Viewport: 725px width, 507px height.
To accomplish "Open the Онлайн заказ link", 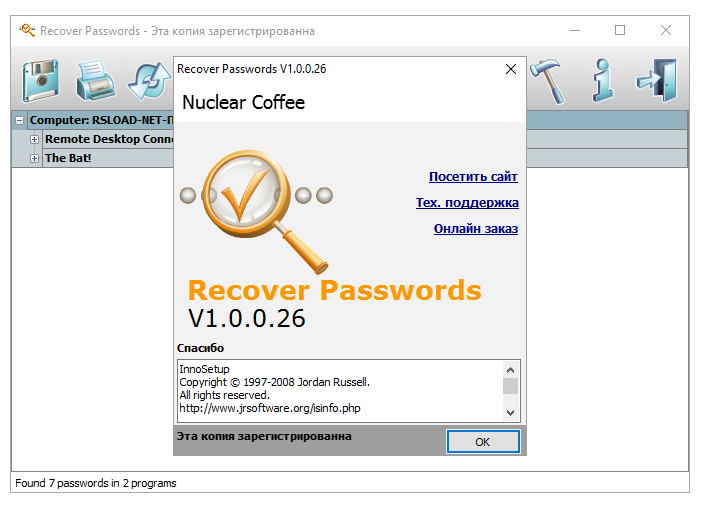I will tap(476, 228).
